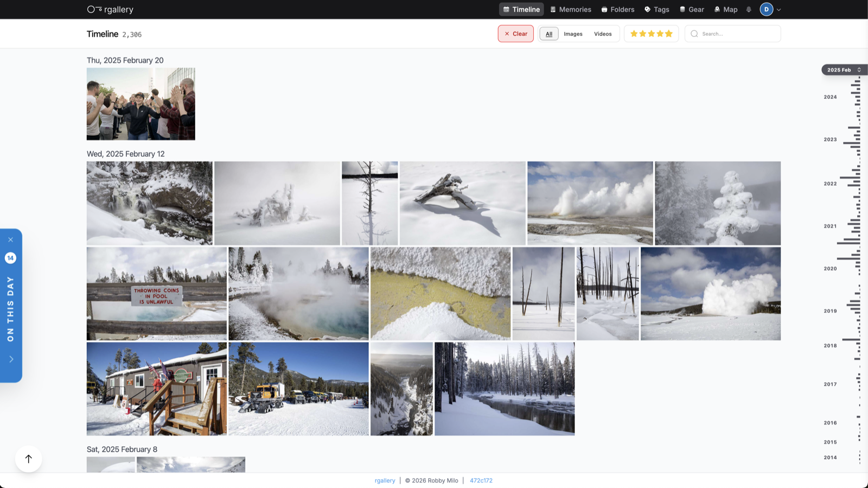Image resolution: width=868 pixels, height=488 pixels.
Task: Close the On This Day panel
Action: (x=11, y=239)
